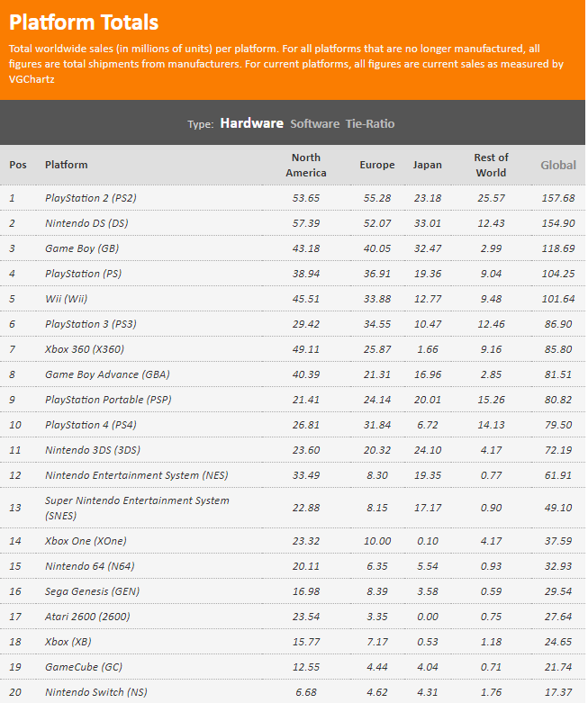Open the Game Boy Advance (GBA) platform
The height and width of the screenshot is (703, 588).
tap(107, 374)
